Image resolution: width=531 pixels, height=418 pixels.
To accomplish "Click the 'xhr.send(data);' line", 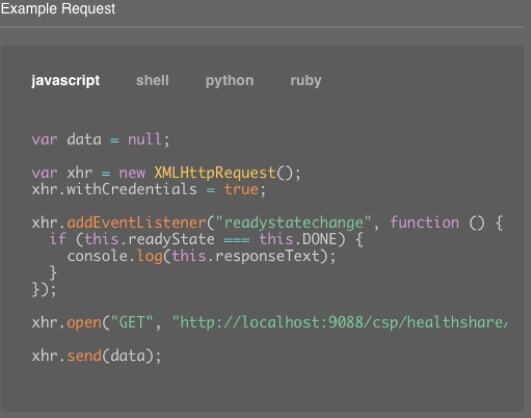I will [x=96, y=356].
